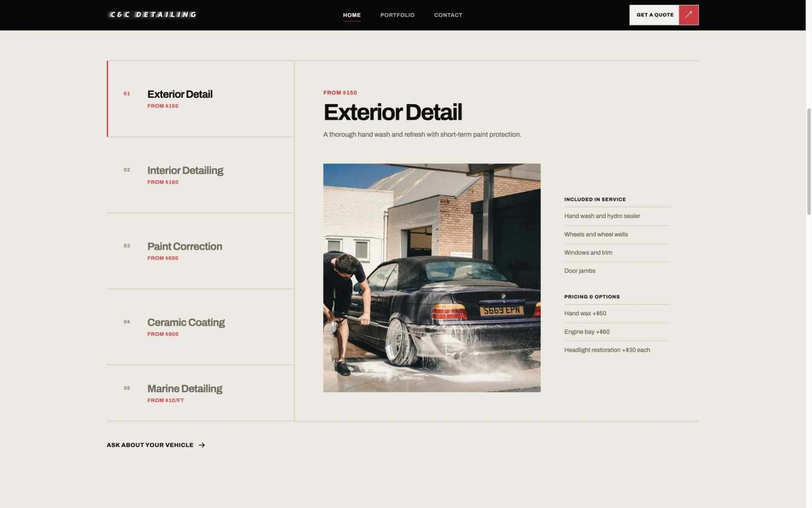812x508 pixels.
Task: Click the 'Included in Service' heading
Action: (x=595, y=199)
